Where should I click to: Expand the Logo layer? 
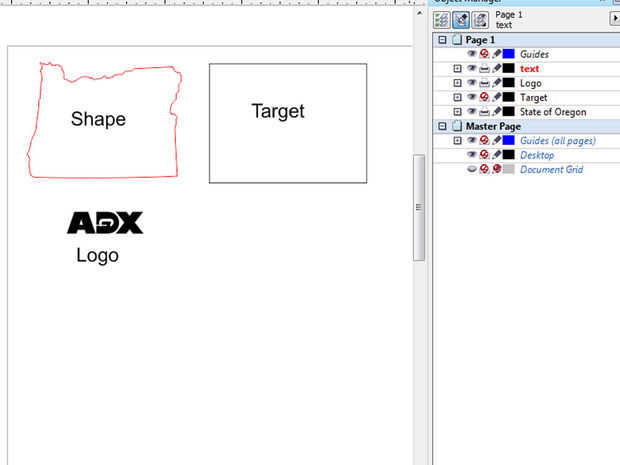point(457,83)
